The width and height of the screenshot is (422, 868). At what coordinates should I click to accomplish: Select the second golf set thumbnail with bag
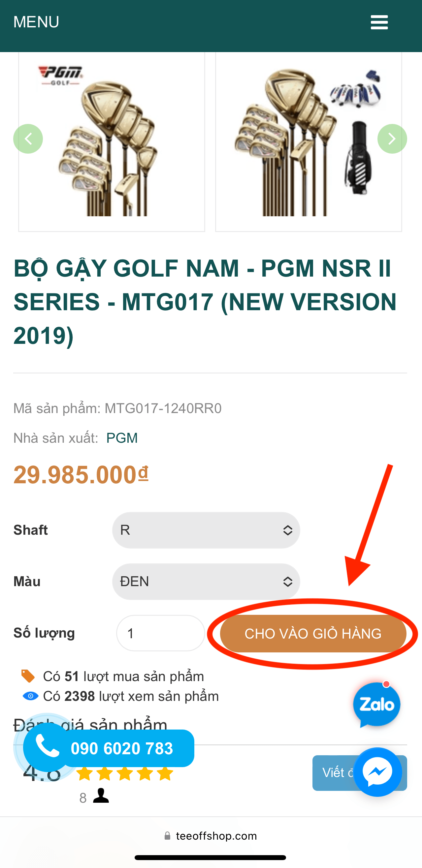pos(308,141)
